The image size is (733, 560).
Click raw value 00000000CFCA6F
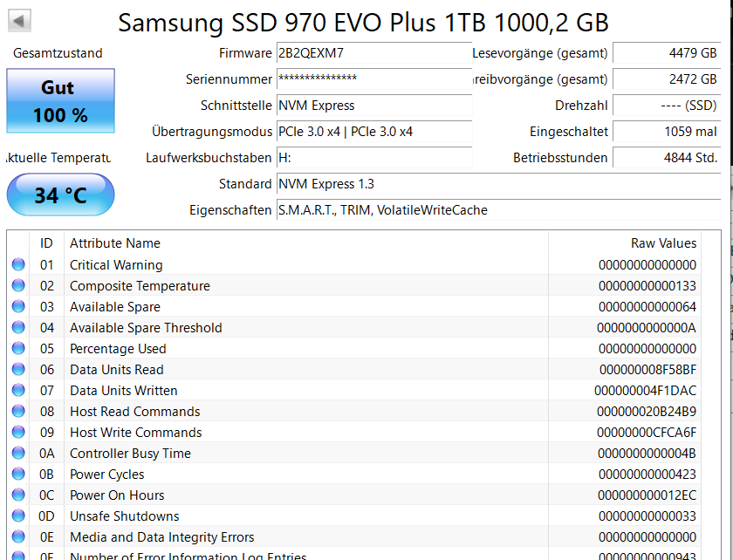[x=647, y=433]
